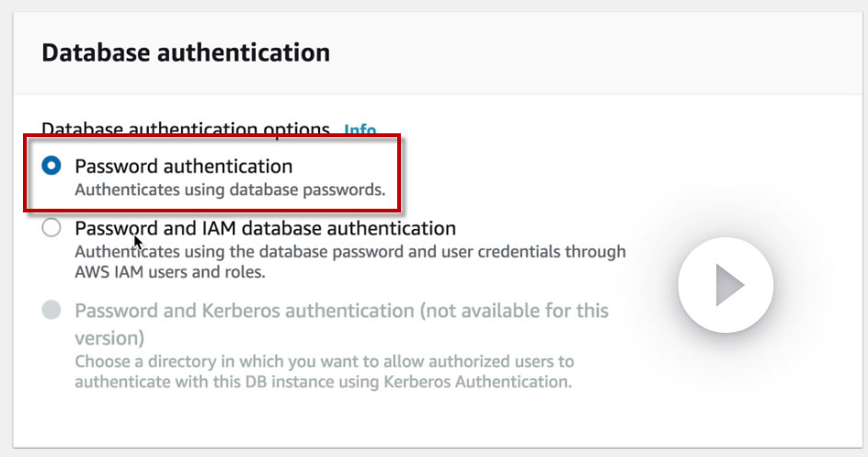Click the "Choose a directory" Kerberos description
Viewport: 868px width, 457px height.
(324, 360)
